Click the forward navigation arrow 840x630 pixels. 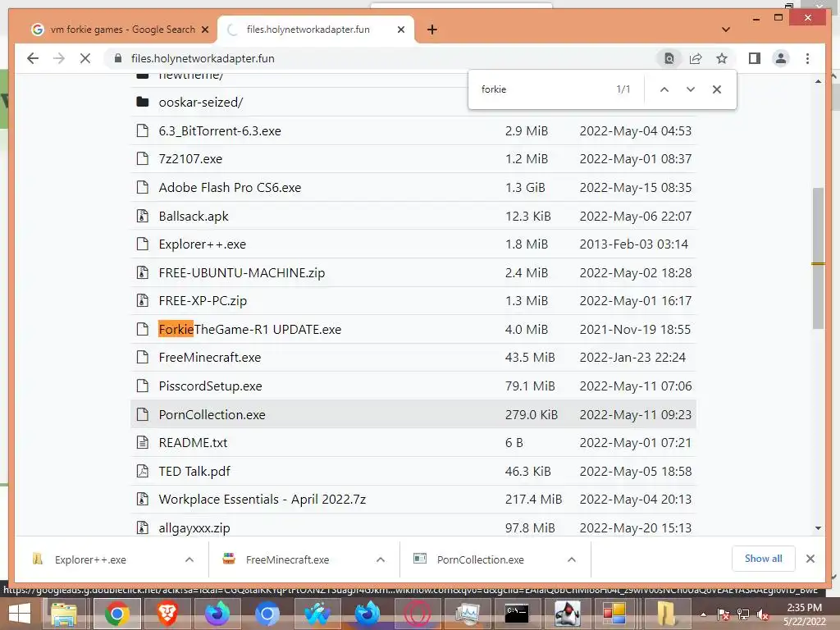59,58
